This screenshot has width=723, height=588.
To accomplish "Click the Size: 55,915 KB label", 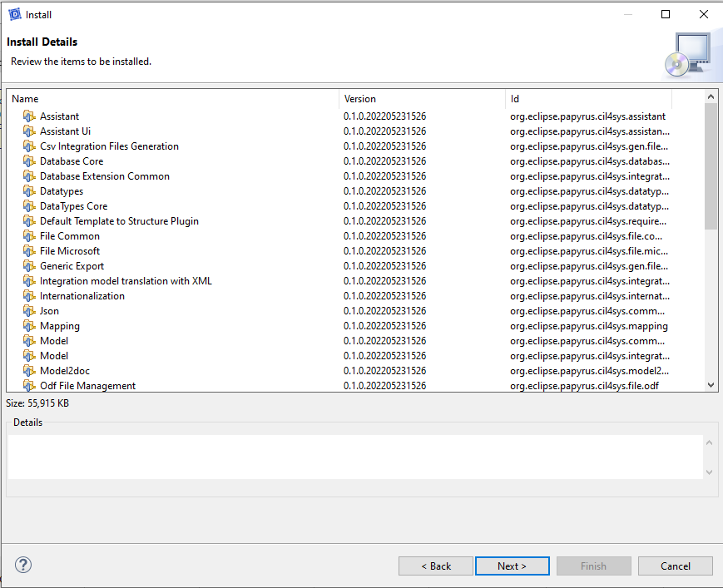I will coord(37,403).
